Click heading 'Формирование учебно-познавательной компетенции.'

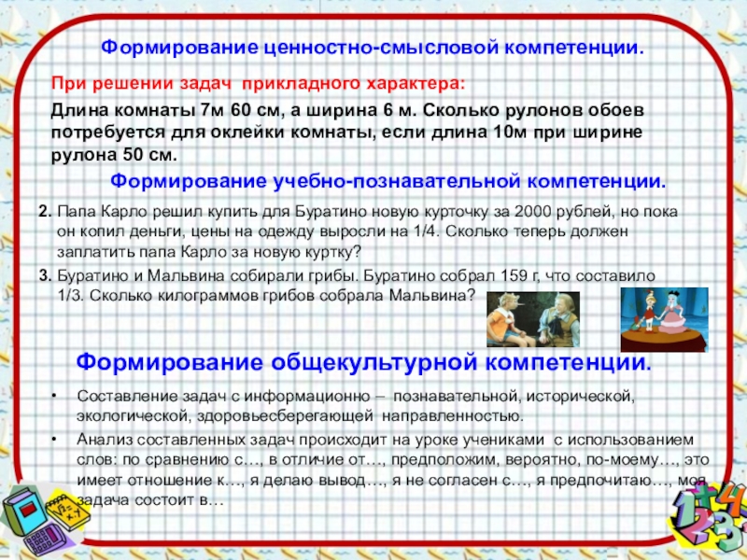[x=388, y=181]
